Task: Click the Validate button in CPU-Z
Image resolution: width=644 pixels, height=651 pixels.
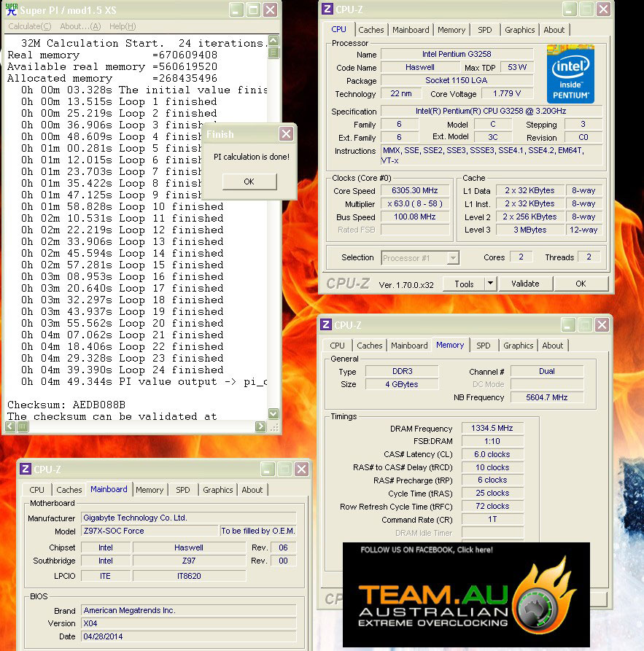Action: tap(525, 284)
